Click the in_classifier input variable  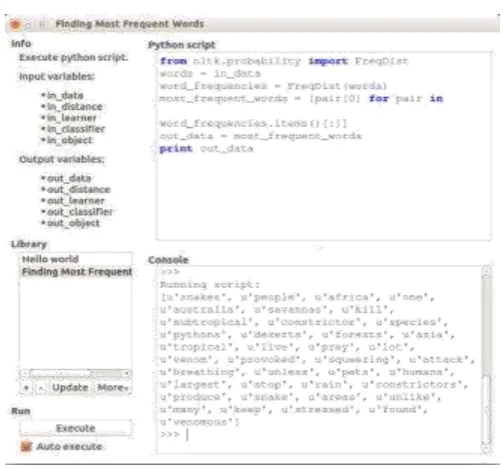point(76,129)
